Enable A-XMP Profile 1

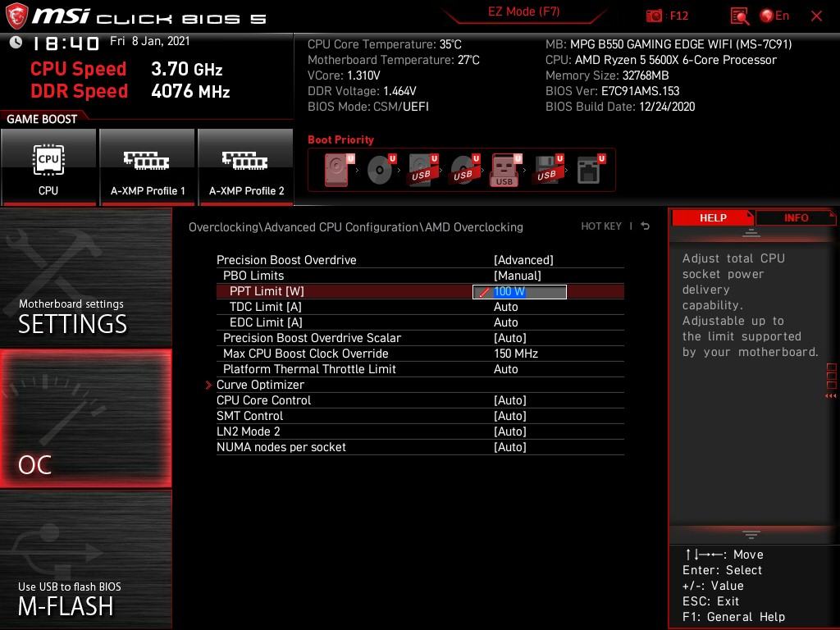(148, 167)
